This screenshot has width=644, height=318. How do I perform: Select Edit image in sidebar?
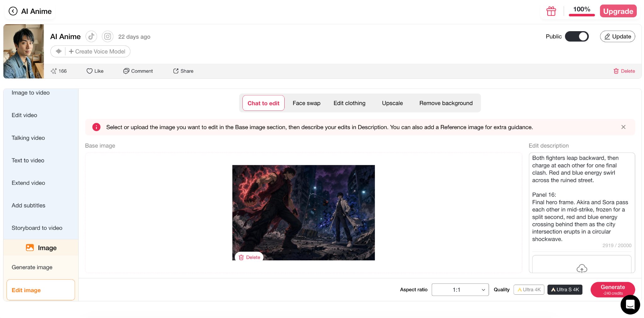[x=41, y=290]
